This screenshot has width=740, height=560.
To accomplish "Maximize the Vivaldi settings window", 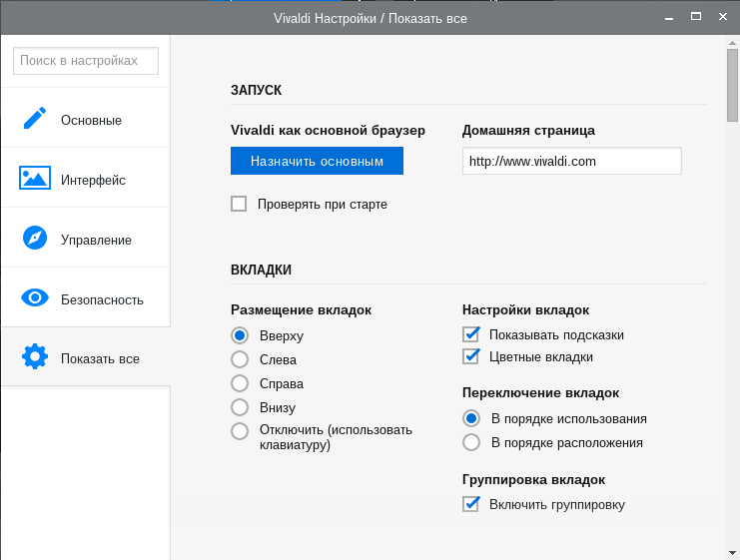I will [695, 17].
